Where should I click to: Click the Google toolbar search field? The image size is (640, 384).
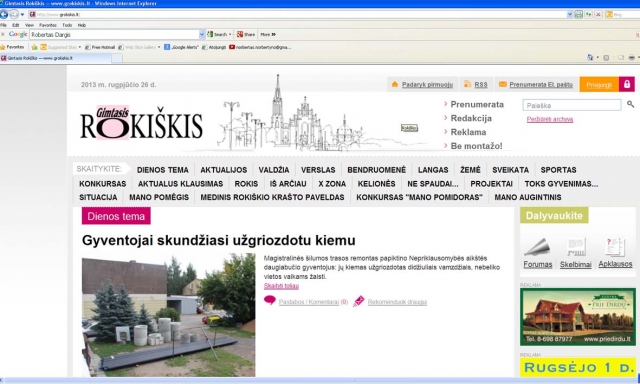tap(114, 35)
